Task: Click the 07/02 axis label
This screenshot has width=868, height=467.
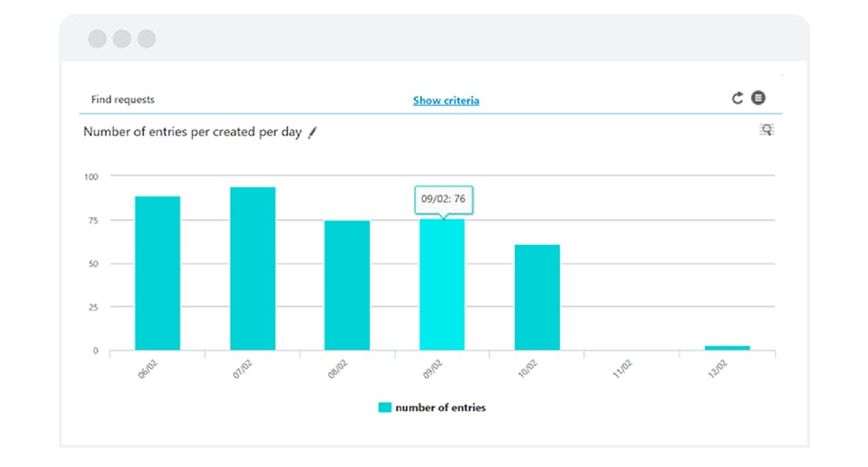Action: (242, 369)
